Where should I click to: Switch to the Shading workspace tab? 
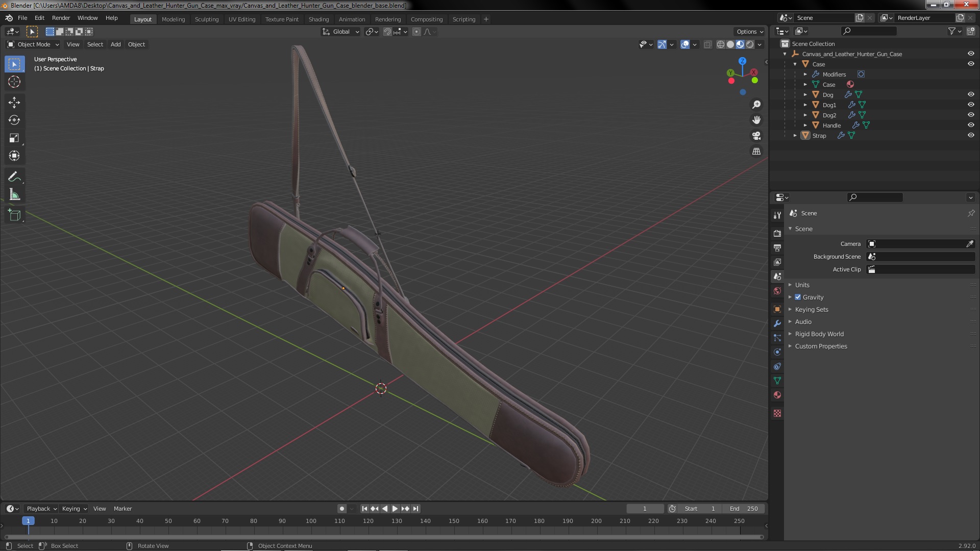pyautogui.click(x=318, y=19)
